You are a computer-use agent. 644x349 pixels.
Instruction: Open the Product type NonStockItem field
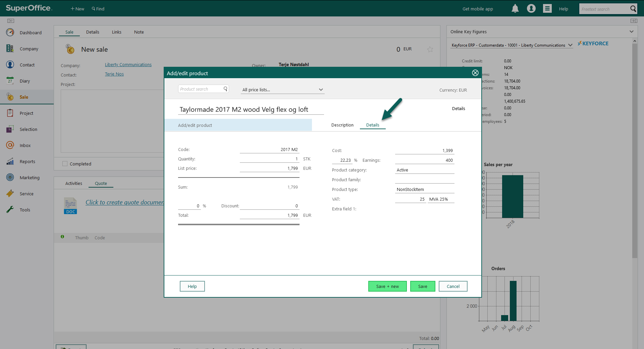pyautogui.click(x=425, y=190)
